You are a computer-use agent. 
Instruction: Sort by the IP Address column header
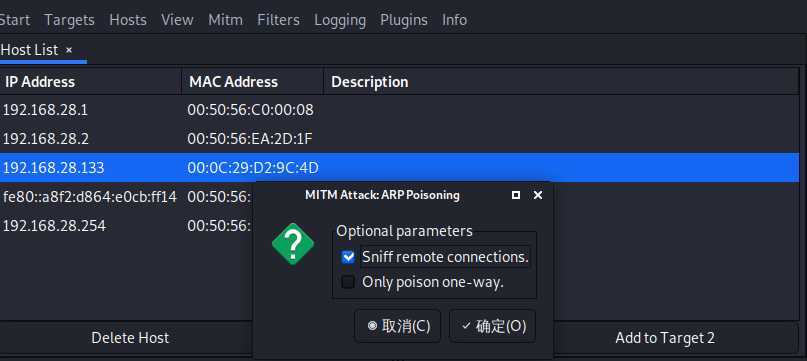[x=91, y=82]
